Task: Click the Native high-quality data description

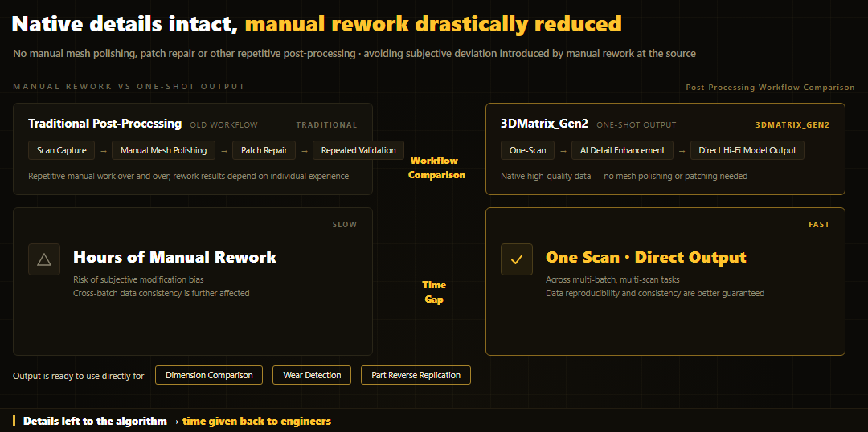Action: tap(624, 177)
